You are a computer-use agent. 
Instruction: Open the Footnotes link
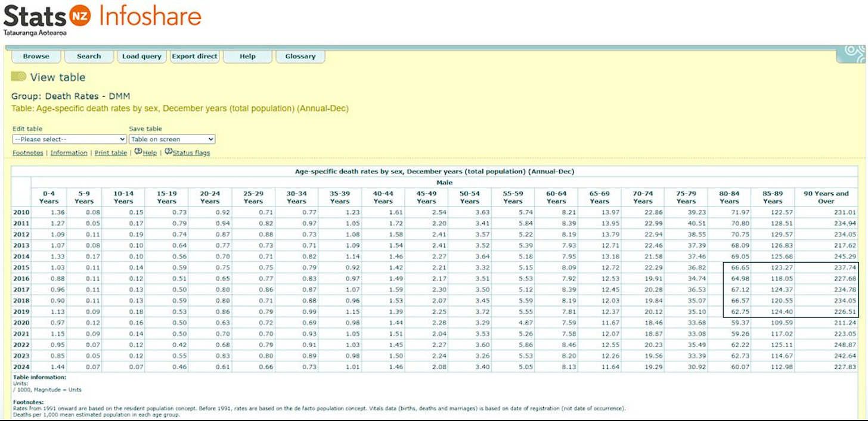point(28,153)
